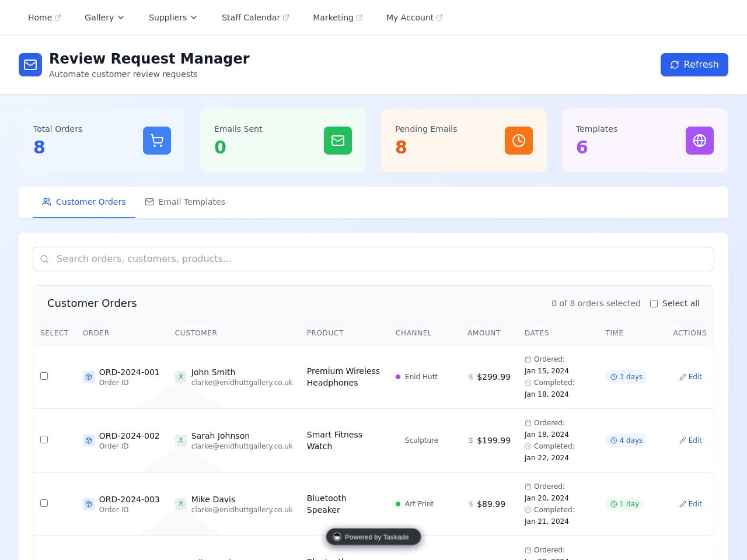Viewport: 747px width, 560px height.
Task: Click the purple globe icon in Templates card
Action: [700, 141]
